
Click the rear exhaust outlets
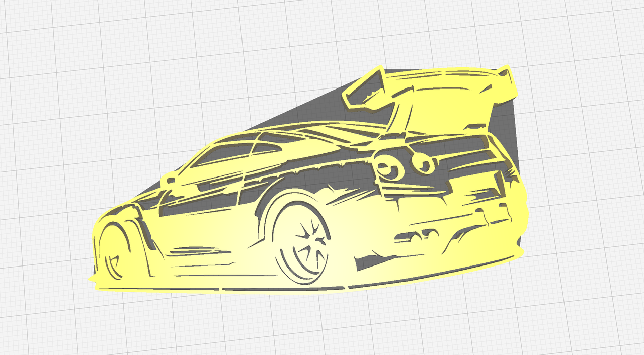(417, 235)
